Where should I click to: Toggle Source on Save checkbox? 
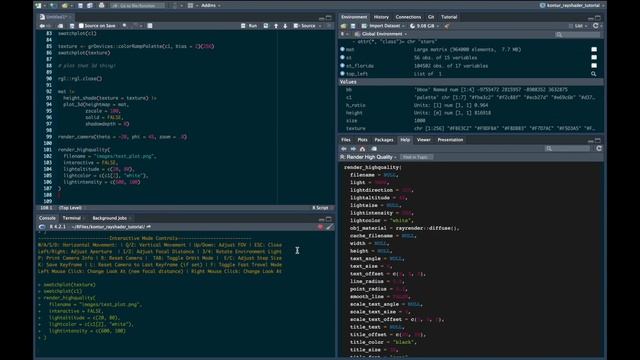81,26
